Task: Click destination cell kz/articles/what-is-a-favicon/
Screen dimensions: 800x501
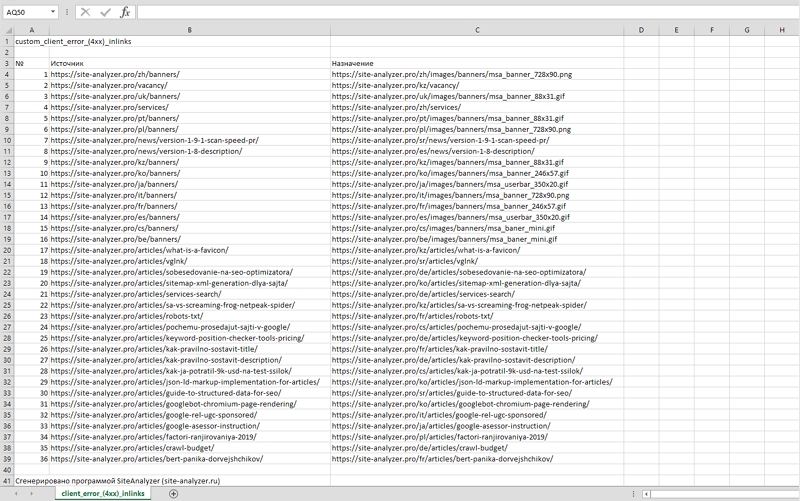Action: coord(477,250)
